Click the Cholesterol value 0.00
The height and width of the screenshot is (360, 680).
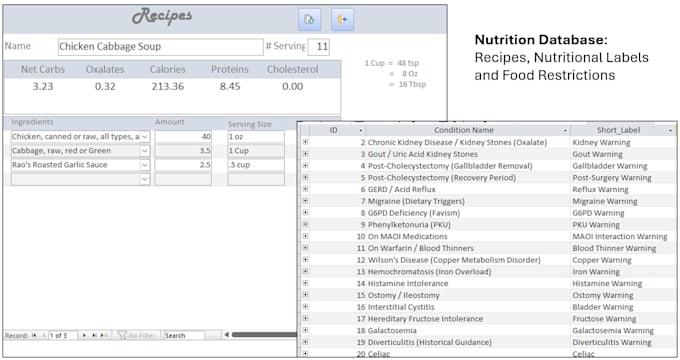[x=293, y=86]
